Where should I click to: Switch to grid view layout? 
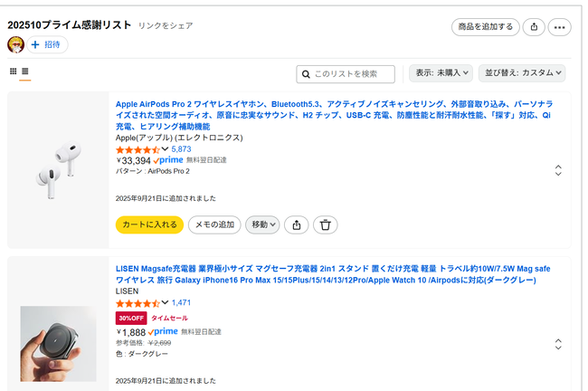tap(14, 71)
